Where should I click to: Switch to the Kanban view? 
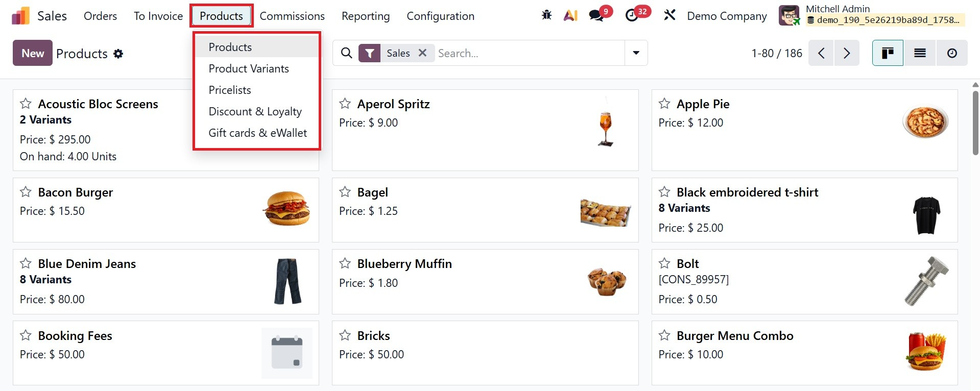point(888,53)
